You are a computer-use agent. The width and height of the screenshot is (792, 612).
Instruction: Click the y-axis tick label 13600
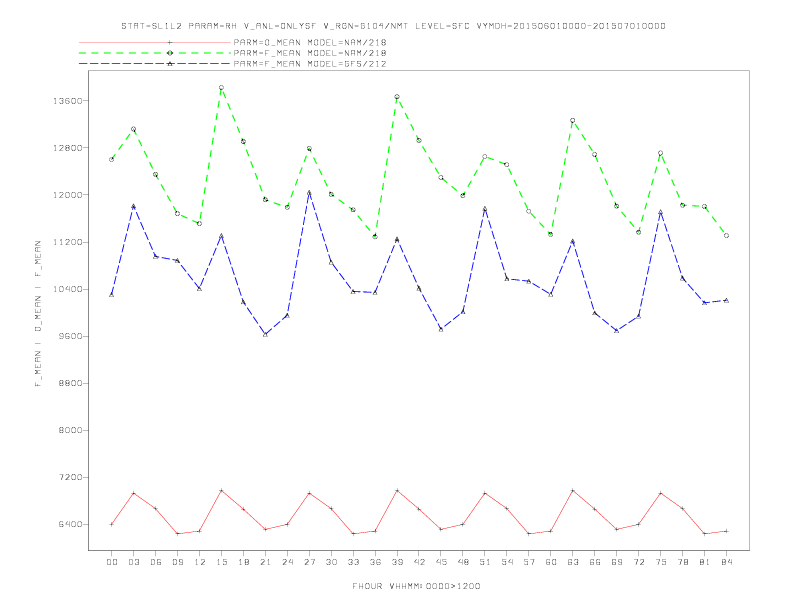tap(68, 100)
